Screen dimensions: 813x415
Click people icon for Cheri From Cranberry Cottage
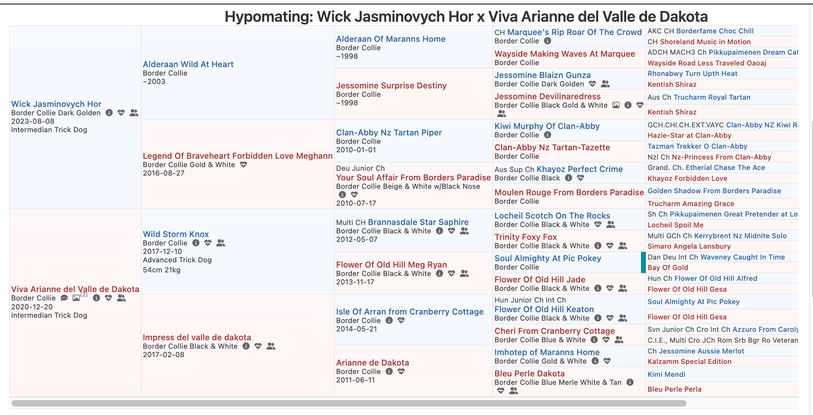[619, 340]
